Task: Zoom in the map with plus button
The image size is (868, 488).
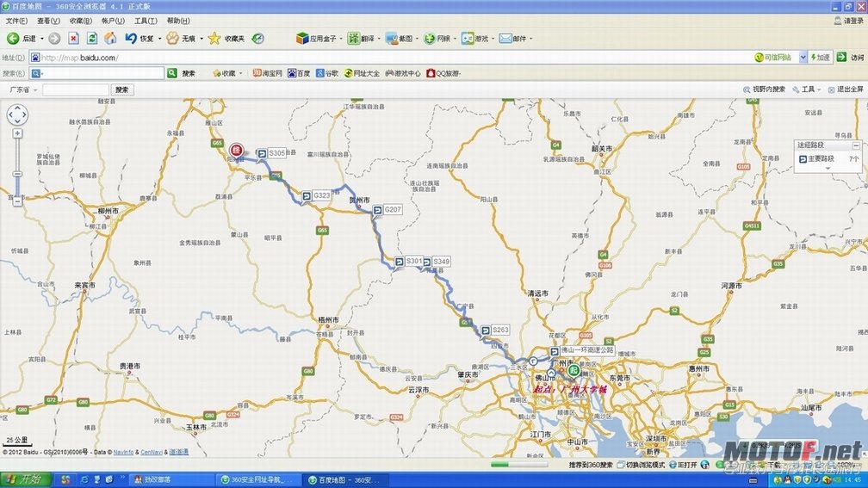Action: tap(17, 133)
